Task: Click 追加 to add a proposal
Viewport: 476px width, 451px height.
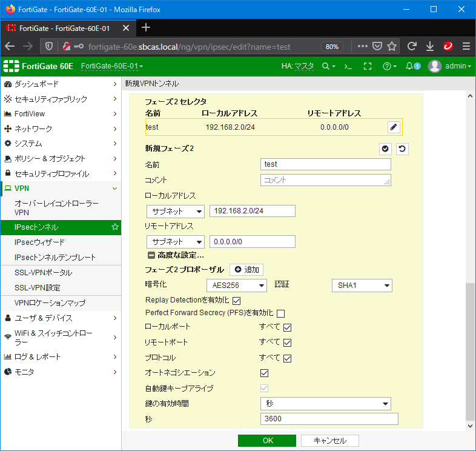Action: pos(246,270)
